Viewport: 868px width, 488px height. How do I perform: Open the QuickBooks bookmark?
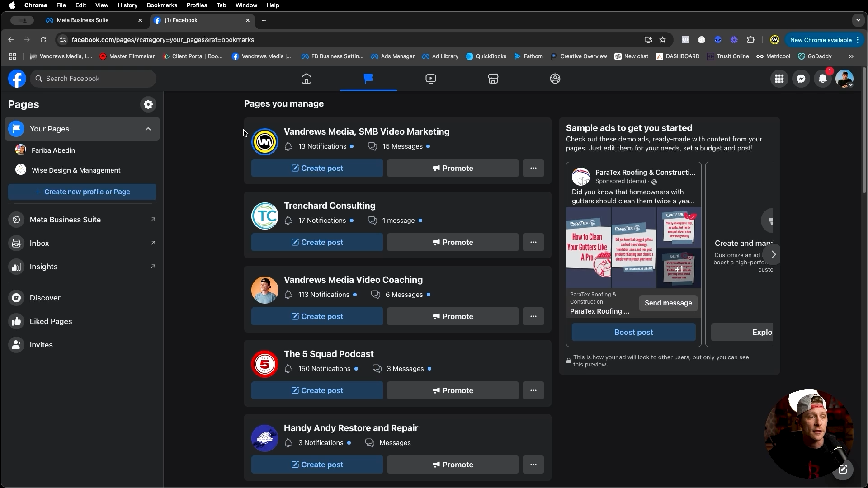click(486, 56)
